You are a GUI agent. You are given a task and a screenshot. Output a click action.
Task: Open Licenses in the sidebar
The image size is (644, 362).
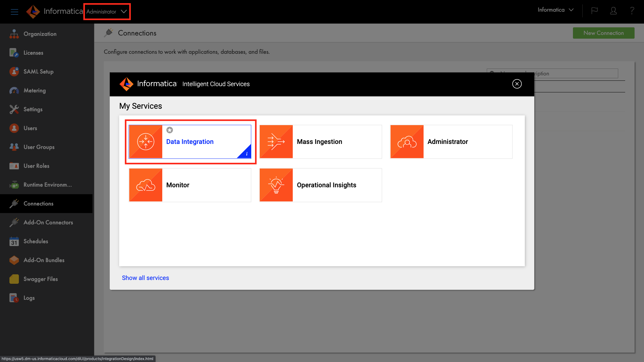(x=46, y=53)
